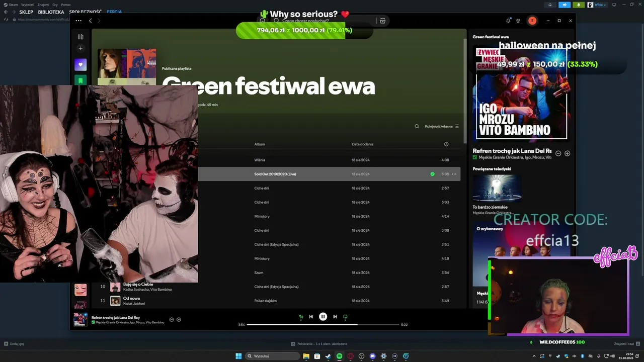This screenshot has height=362, width=644.
Task: Open the Wiśnia album link
Action: 260,160
